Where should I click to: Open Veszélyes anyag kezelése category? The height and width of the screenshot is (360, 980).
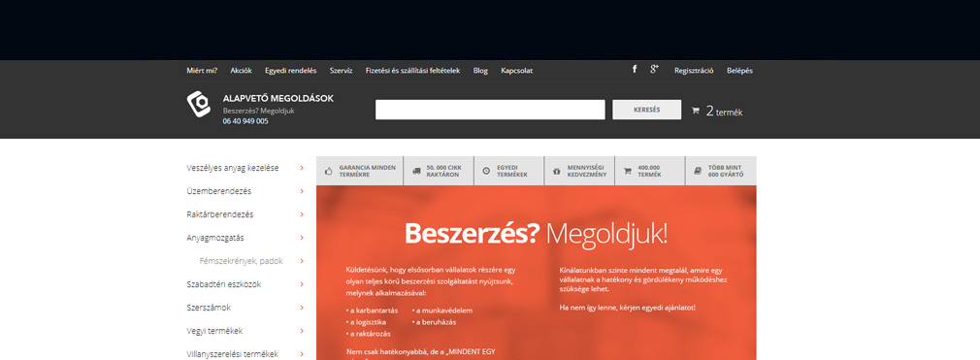point(233,168)
